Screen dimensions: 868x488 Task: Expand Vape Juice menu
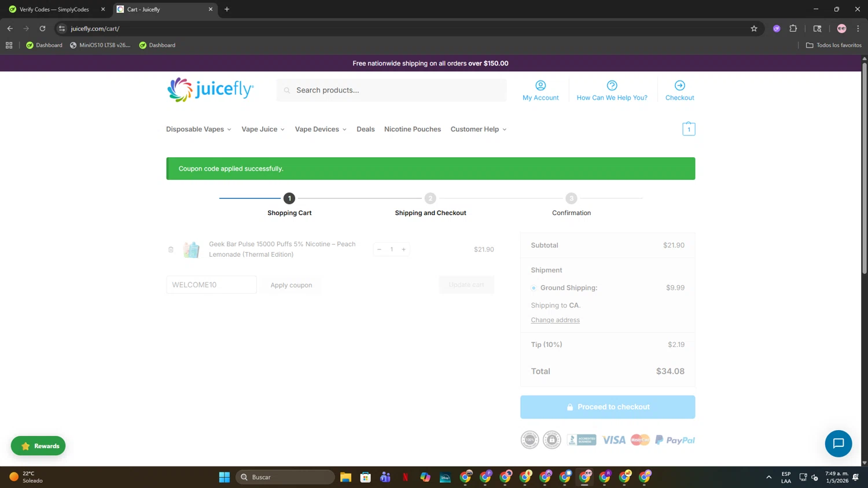[x=263, y=130]
